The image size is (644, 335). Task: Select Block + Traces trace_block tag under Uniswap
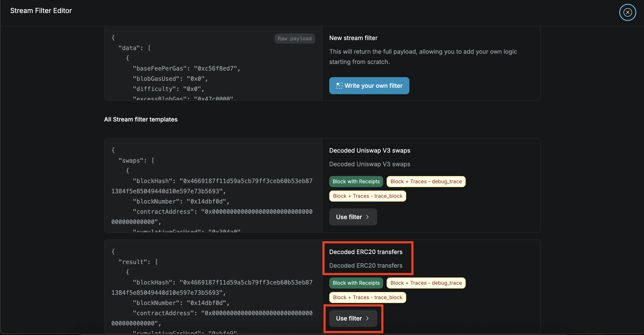(x=367, y=196)
